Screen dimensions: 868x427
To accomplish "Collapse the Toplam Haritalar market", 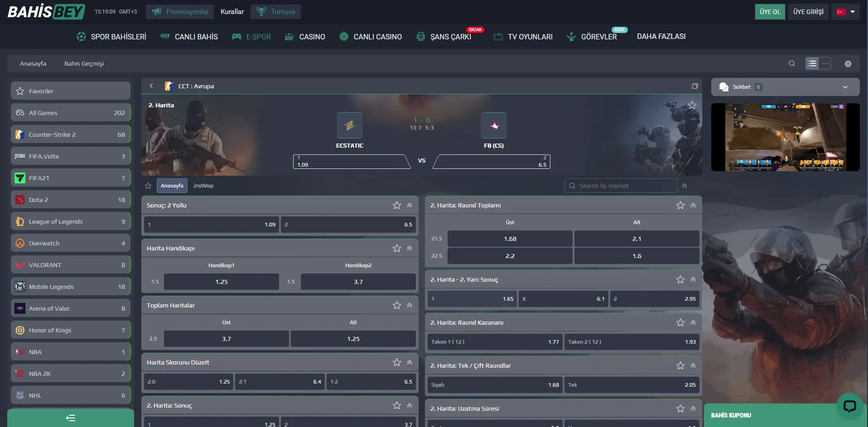I will [x=410, y=305].
